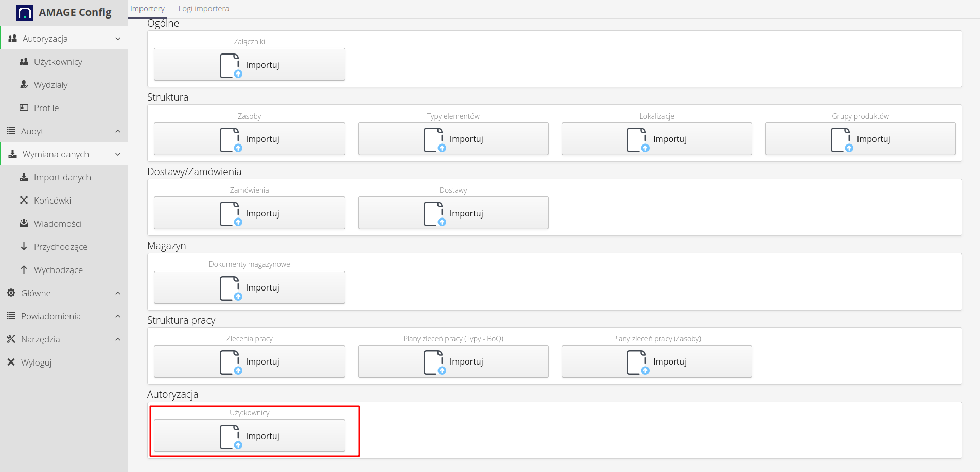Click the Wiadomości inbox icon
Viewport: 980px width, 472px height.
click(24, 224)
